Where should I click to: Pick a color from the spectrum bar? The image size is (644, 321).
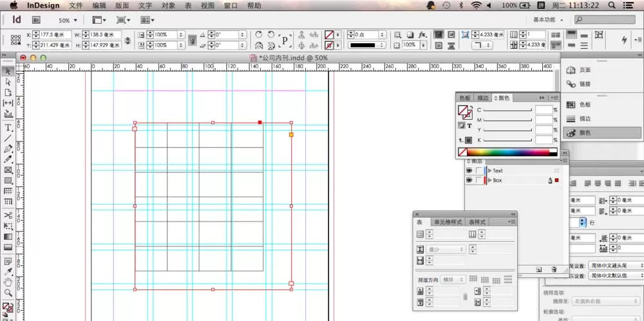(x=508, y=152)
